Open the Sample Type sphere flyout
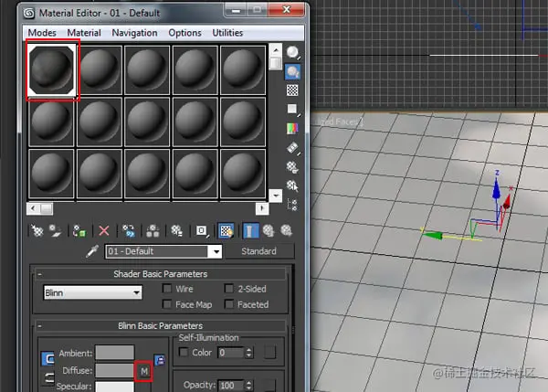The width and height of the screenshot is (548, 392). pyautogui.click(x=292, y=53)
